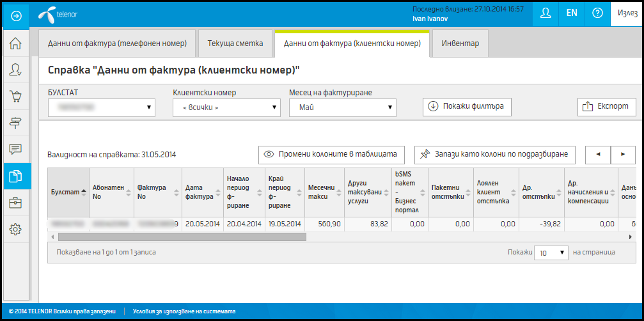644x321 pixels.
Task: Switch to Данни от фактура (телефонен номер) tab
Action: (117, 43)
